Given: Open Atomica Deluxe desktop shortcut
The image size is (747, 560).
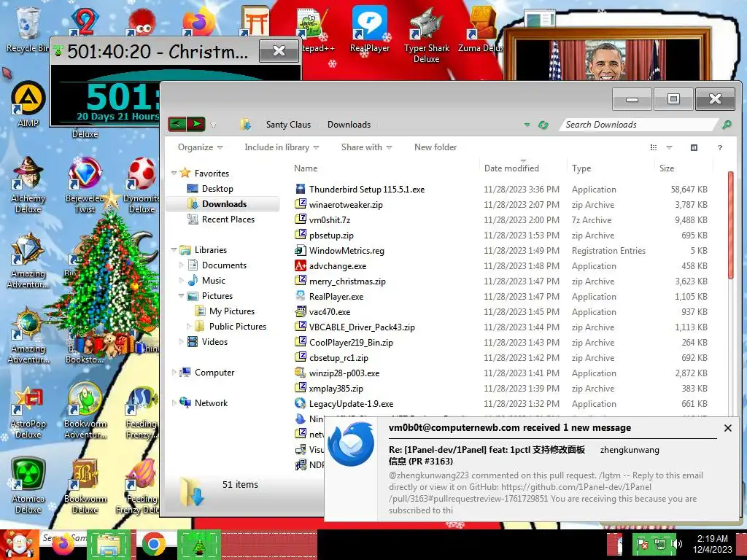Looking at the screenshot, I should coord(28,486).
